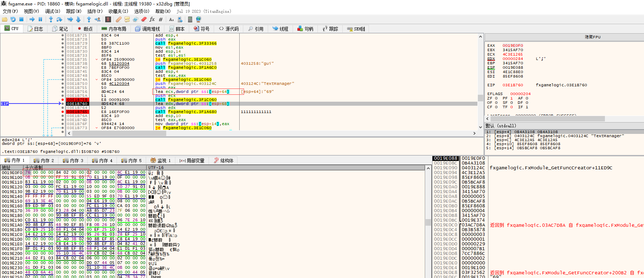Find intermodular calls via the phone icon
This screenshot has width=644, height=278.
(x=180, y=19)
